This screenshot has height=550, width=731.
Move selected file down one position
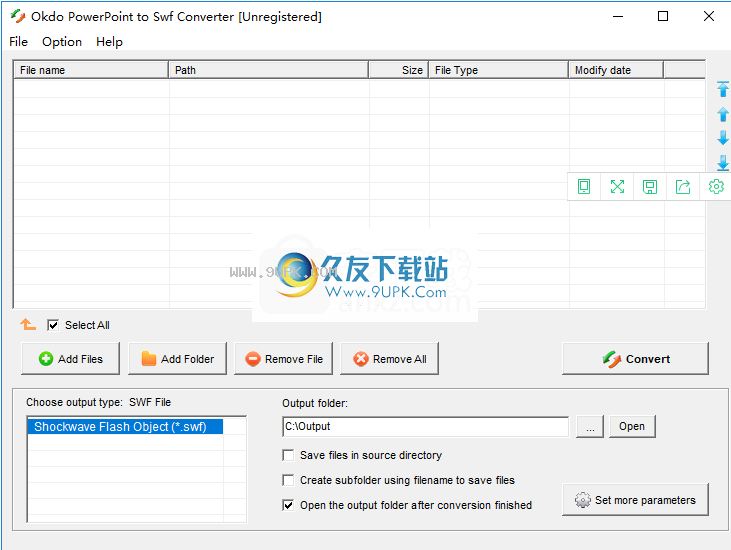pyautogui.click(x=723, y=138)
